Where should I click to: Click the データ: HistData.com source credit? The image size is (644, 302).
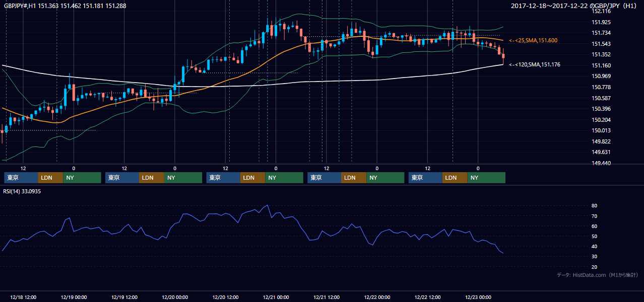click(x=597, y=275)
